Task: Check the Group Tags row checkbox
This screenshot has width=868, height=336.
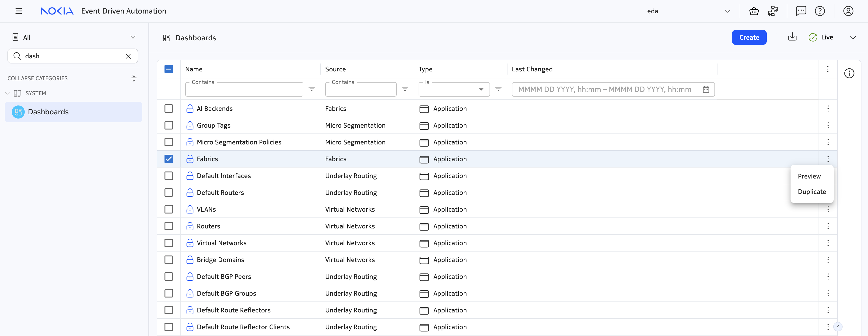Action: point(168,125)
